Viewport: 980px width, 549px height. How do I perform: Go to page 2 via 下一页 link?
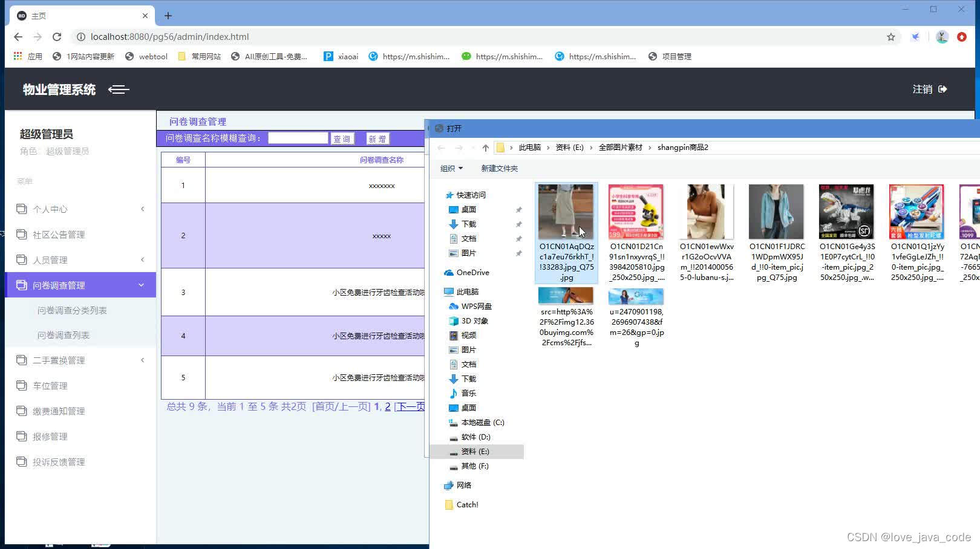click(411, 406)
